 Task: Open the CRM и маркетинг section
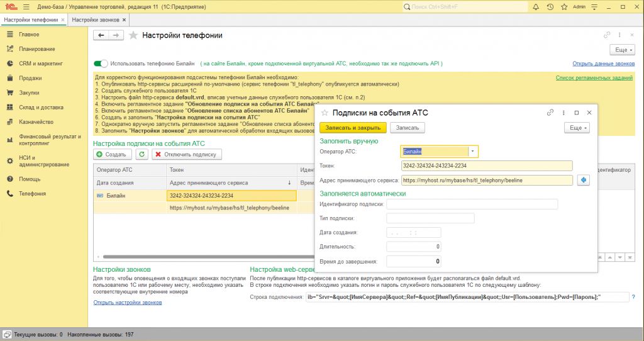pos(41,64)
